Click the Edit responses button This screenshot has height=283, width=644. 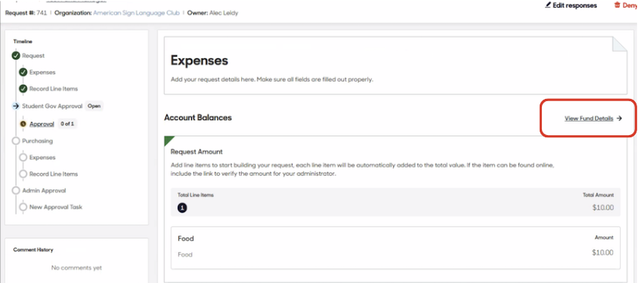coord(571,5)
